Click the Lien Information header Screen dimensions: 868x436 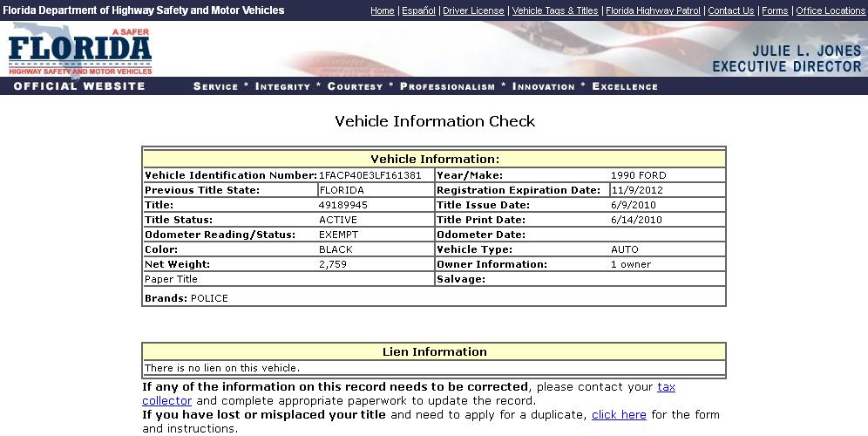coord(434,352)
